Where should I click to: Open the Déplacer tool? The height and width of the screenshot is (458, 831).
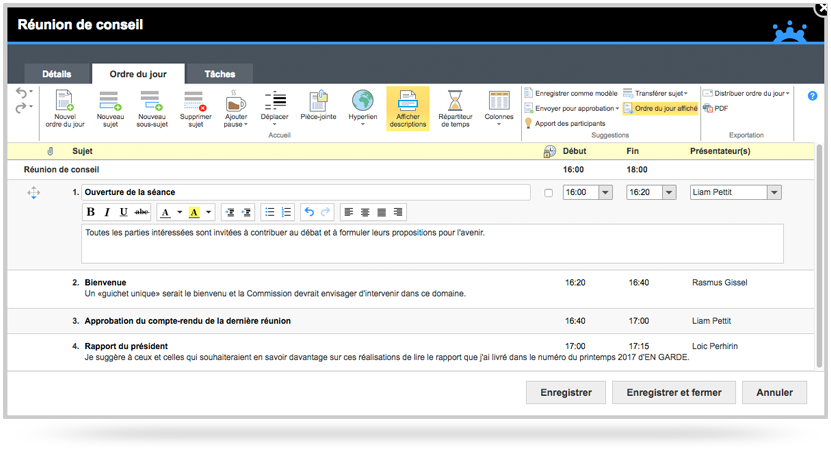click(x=275, y=109)
